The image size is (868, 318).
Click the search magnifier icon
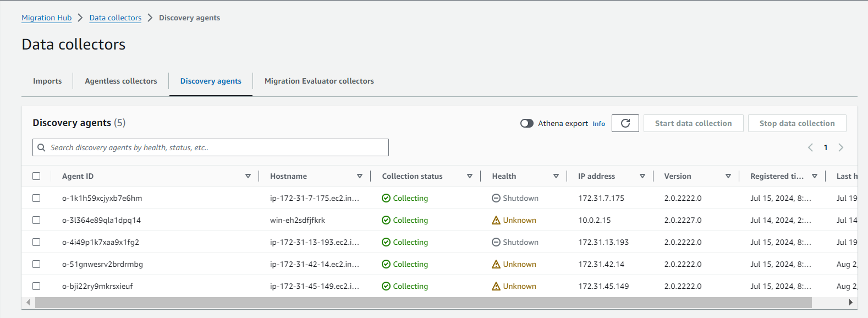[41, 147]
